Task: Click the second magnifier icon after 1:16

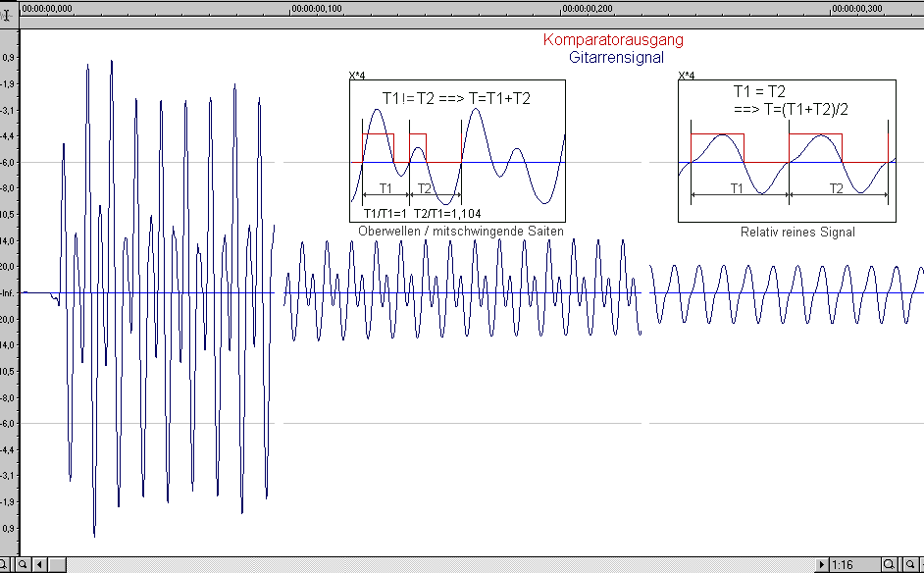Action: click(910, 564)
